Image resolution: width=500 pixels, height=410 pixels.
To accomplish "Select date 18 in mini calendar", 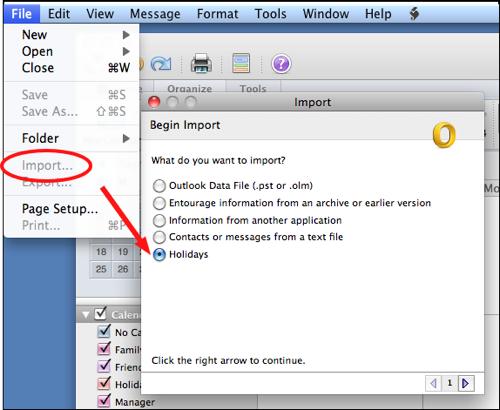I will coord(101,252).
